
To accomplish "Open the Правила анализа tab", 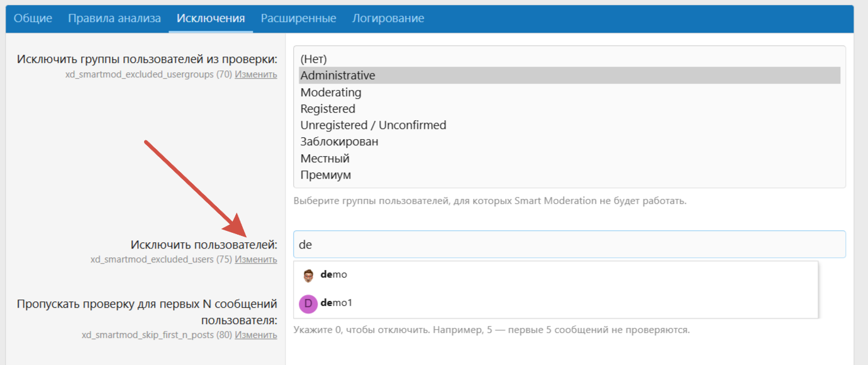I will click(114, 18).
